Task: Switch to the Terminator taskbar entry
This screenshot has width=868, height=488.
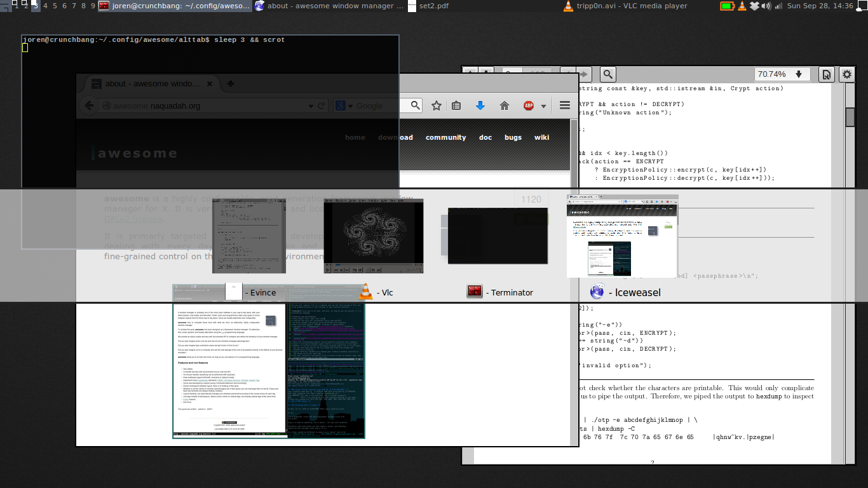Action: [174, 6]
